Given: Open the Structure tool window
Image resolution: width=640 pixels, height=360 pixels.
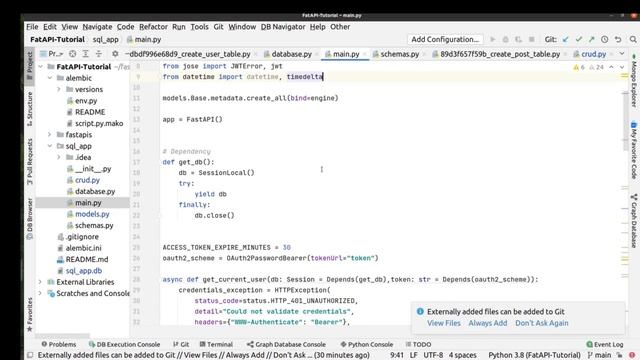Looking at the screenshot, I should click(30, 108).
